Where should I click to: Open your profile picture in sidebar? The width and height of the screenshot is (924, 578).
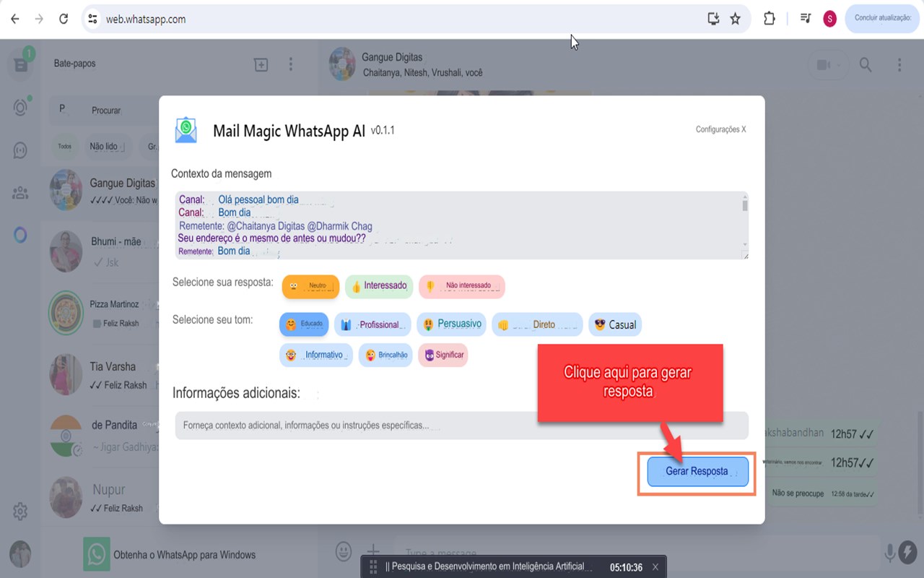20,554
